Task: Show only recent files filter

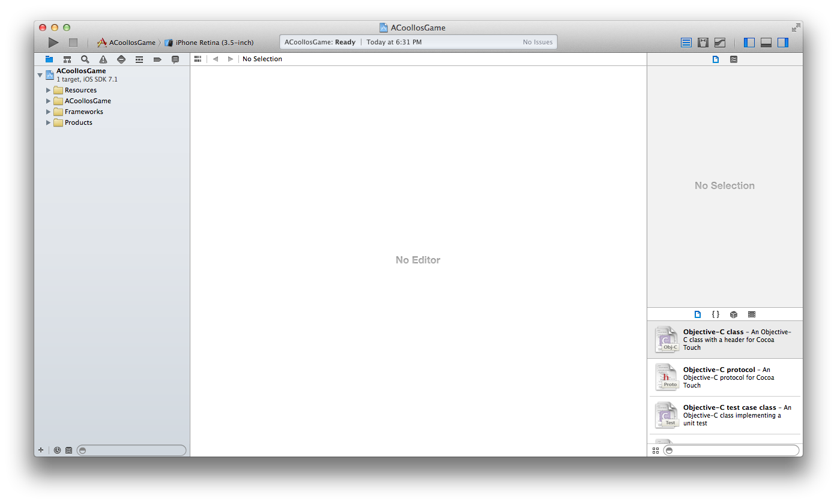Action: 57,450
